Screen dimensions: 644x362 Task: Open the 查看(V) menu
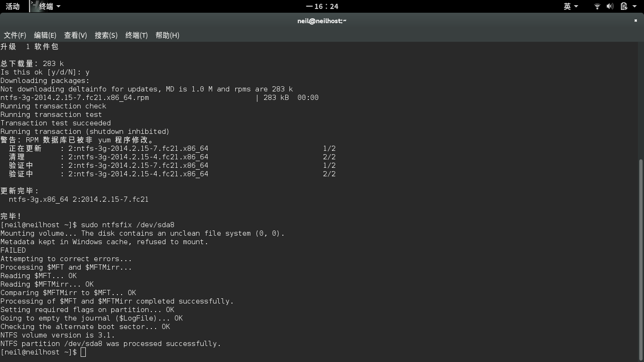[x=75, y=35]
